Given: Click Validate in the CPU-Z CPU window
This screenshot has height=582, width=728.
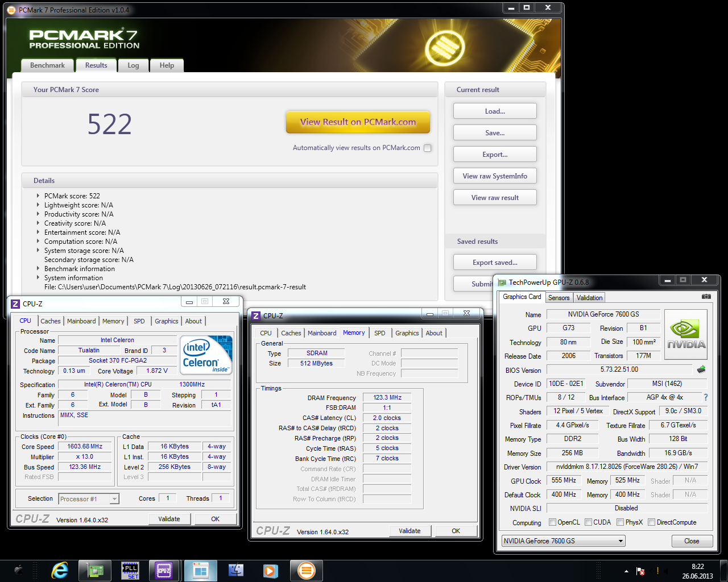Looking at the screenshot, I should pos(169,519).
